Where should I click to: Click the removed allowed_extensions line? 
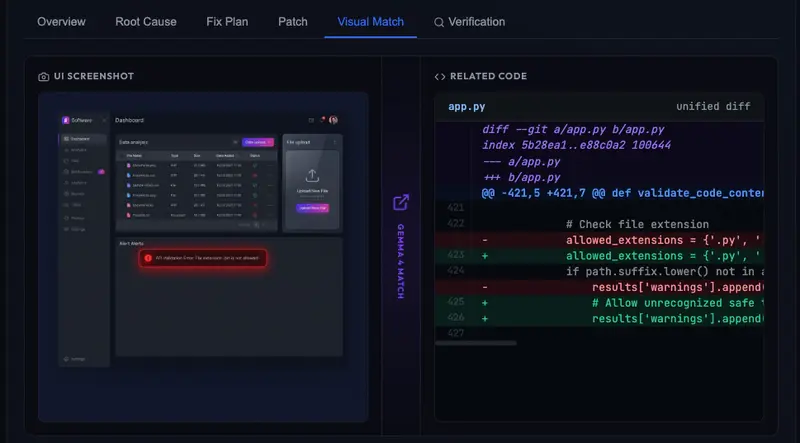[599, 240]
